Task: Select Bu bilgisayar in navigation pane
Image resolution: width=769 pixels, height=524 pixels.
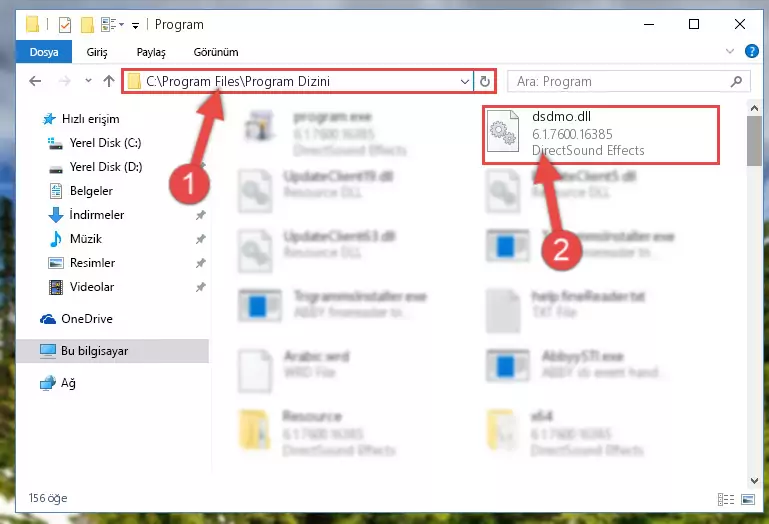Action: tap(113, 351)
